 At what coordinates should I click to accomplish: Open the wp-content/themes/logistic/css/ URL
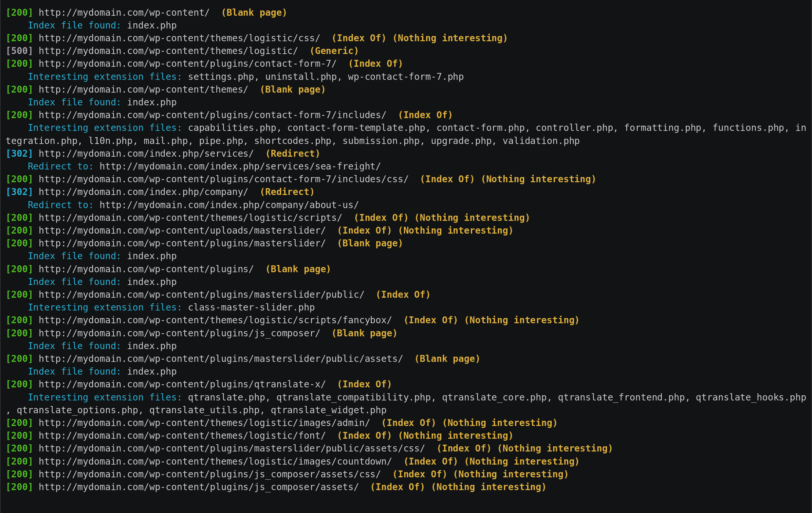(x=179, y=38)
